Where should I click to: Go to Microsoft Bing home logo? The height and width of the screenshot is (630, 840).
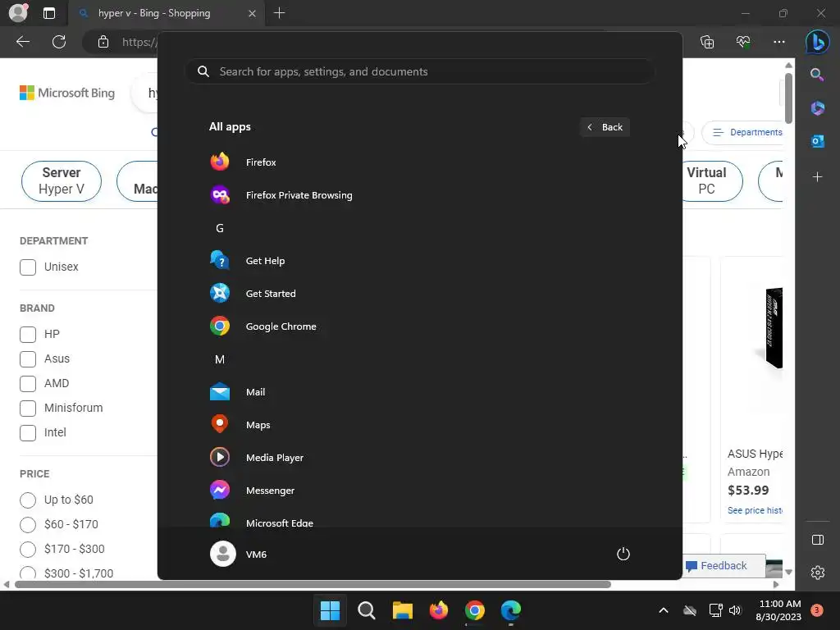click(67, 93)
